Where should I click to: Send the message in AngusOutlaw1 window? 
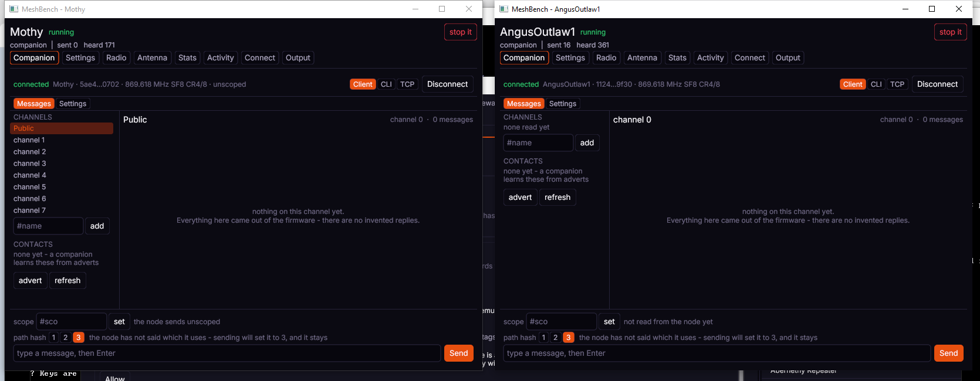click(949, 353)
